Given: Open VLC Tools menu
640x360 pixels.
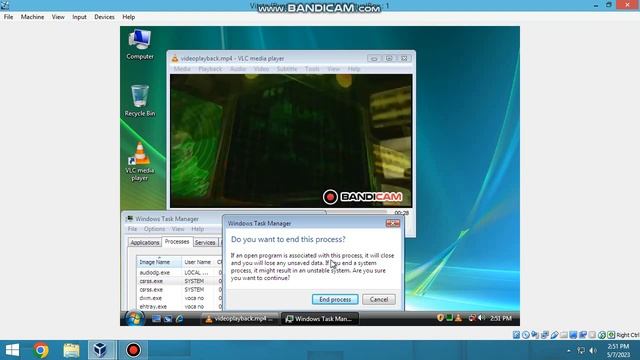Looking at the screenshot, I should click(312, 69).
